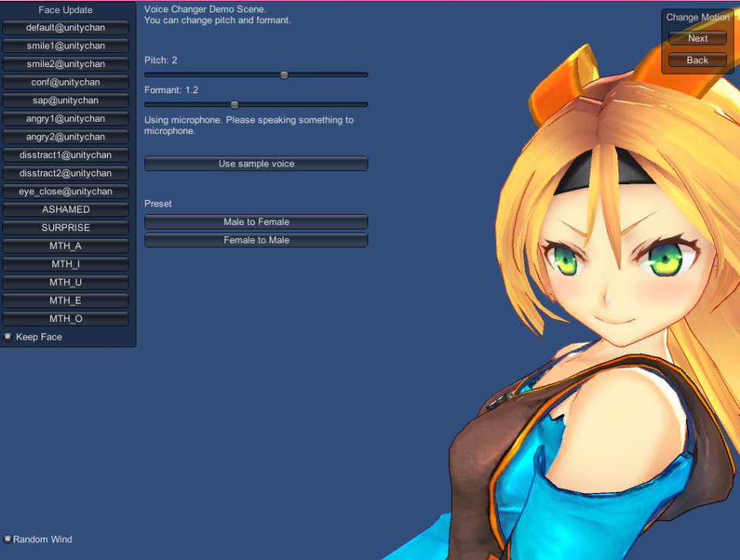Image resolution: width=740 pixels, height=560 pixels.
Task: Apply eye_close@unitychan face
Action: coord(66,191)
